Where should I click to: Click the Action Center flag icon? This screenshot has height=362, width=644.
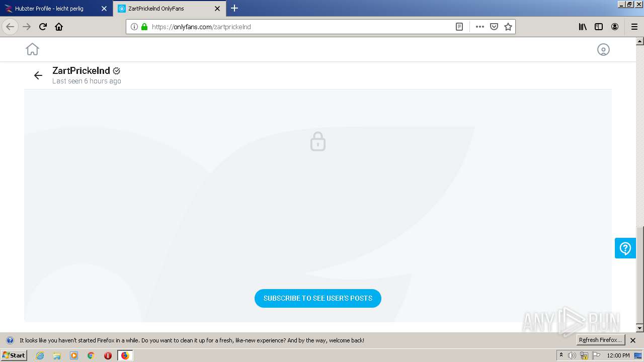click(596, 355)
